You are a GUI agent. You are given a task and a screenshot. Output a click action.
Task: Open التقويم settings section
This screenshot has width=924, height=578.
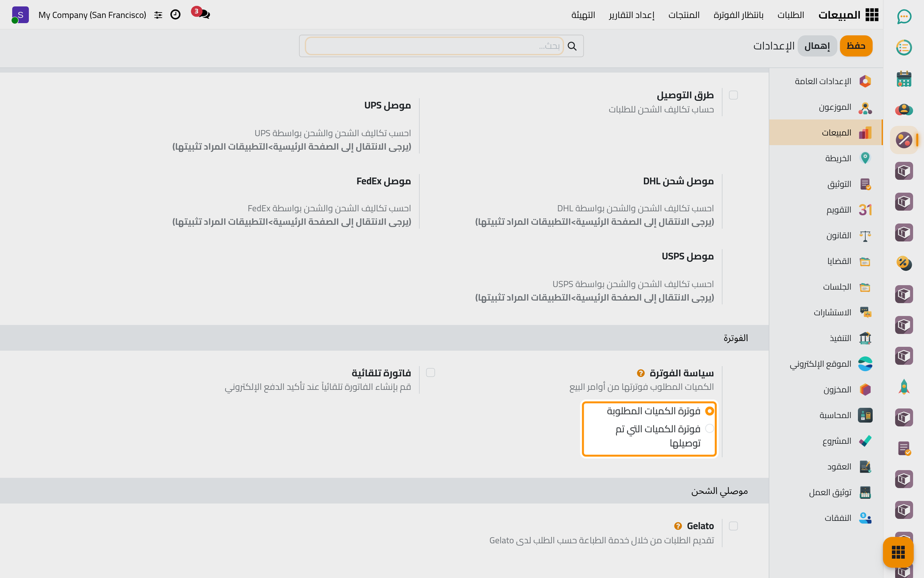826,210
